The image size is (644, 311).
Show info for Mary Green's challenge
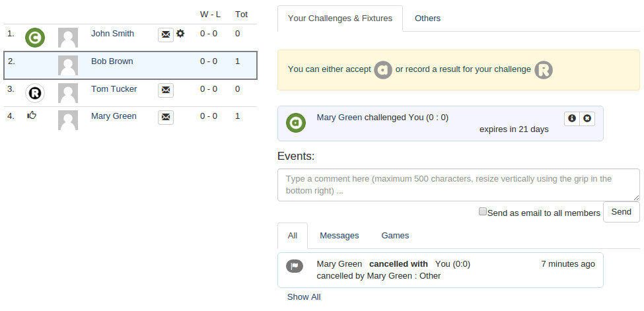(x=572, y=118)
